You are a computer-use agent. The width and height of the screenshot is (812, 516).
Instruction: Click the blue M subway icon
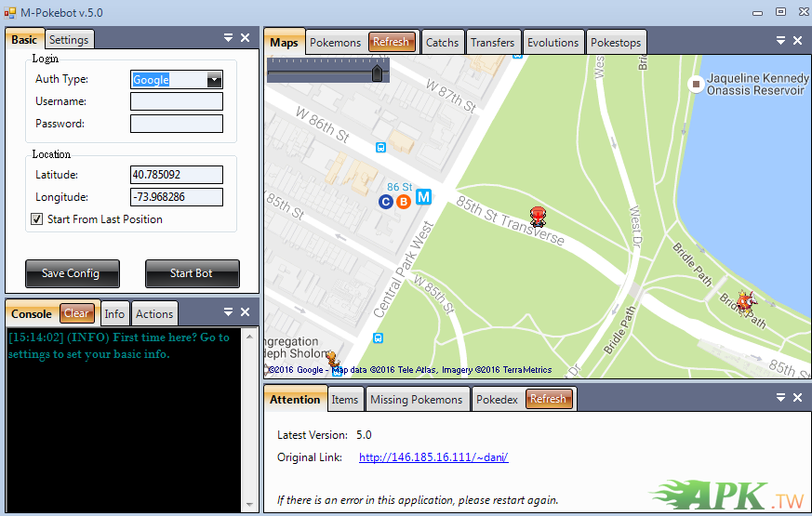(424, 197)
